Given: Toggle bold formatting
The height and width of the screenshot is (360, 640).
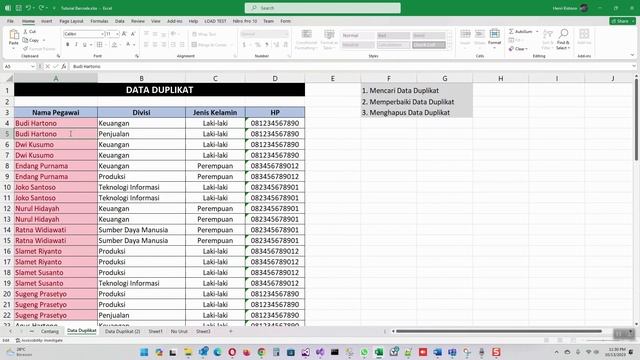Looking at the screenshot, I should pyautogui.click(x=67, y=44).
